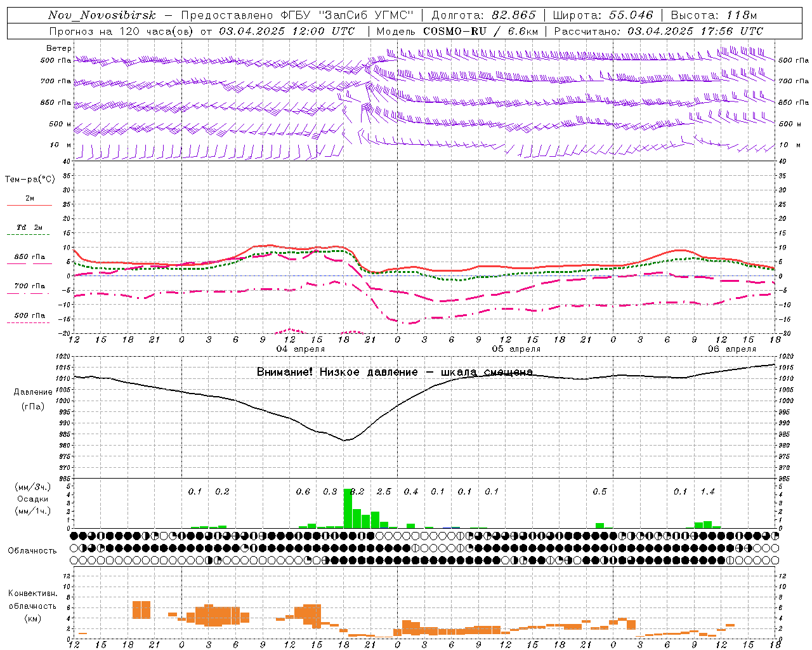812x650 pixels.
Task: Click the Облачность panel label
Action: pyautogui.click(x=32, y=551)
